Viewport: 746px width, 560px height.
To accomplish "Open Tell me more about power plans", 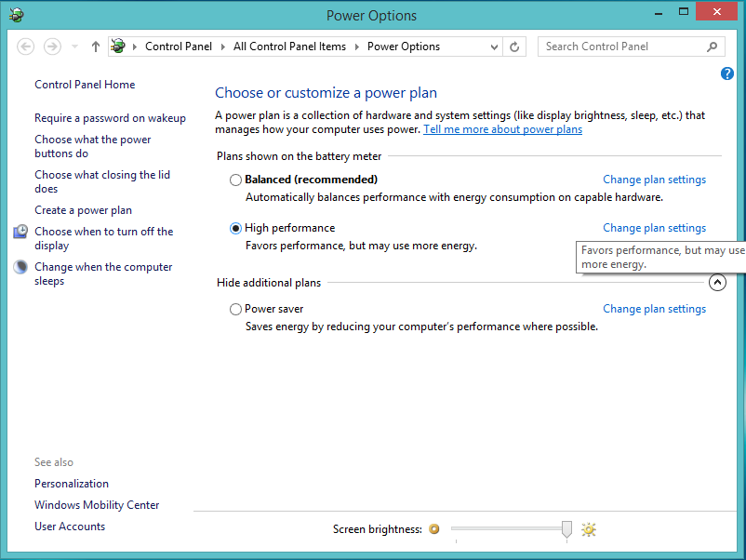I will pyautogui.click(x=503, y=129).
